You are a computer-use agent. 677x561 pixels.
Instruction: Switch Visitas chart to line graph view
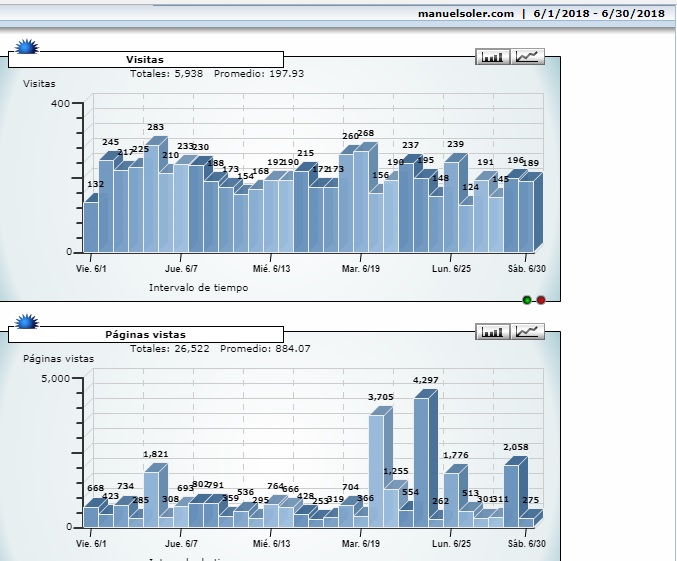[x=528, y=57]
